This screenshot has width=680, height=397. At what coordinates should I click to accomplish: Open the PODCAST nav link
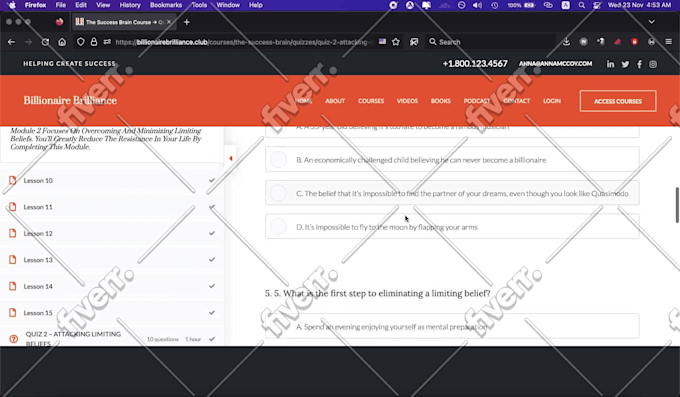(x=477, y=101)
